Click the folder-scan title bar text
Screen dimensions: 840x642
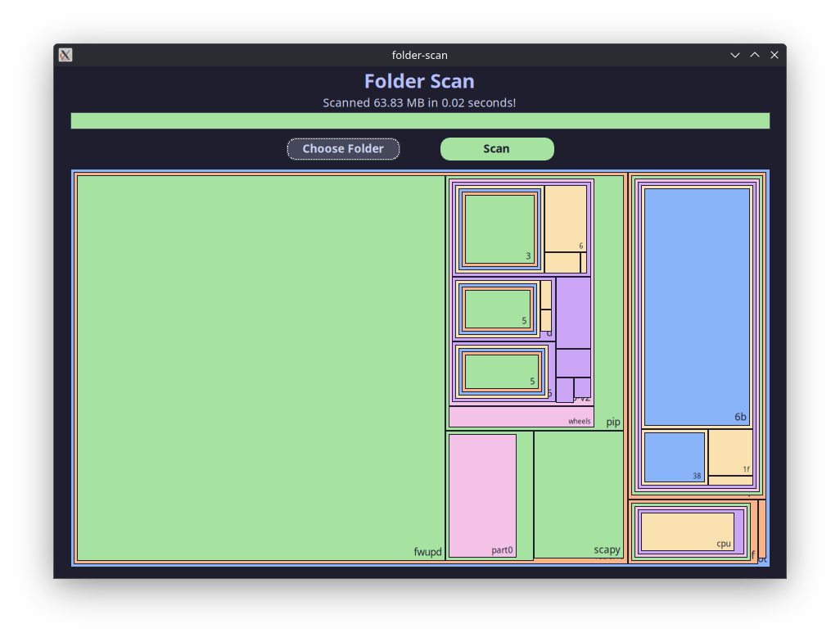tap(418, 55)
